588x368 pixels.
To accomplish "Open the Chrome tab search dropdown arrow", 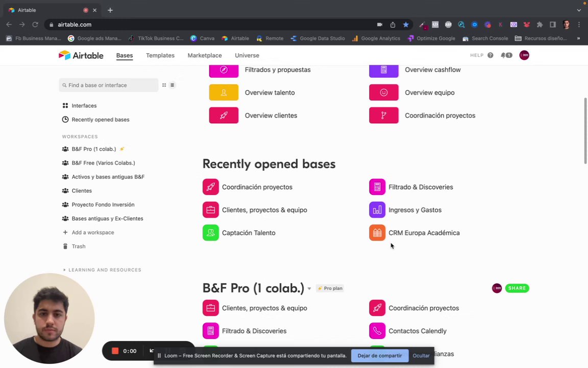I will pyautogui.click(x=579, y=10).
